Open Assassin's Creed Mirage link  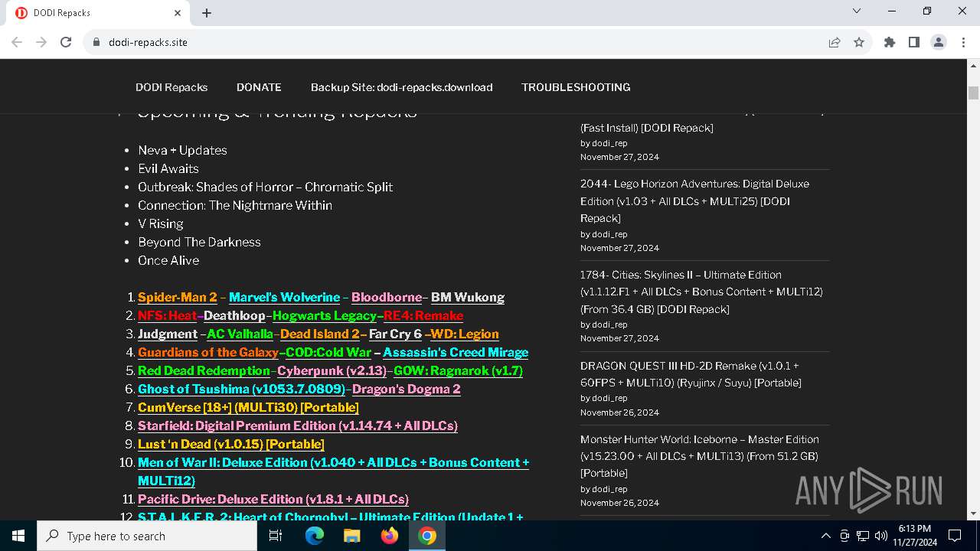point(456,352)
